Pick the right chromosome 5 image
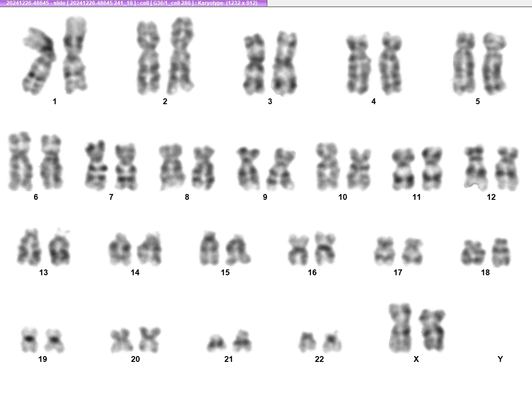 click(494, 63)
